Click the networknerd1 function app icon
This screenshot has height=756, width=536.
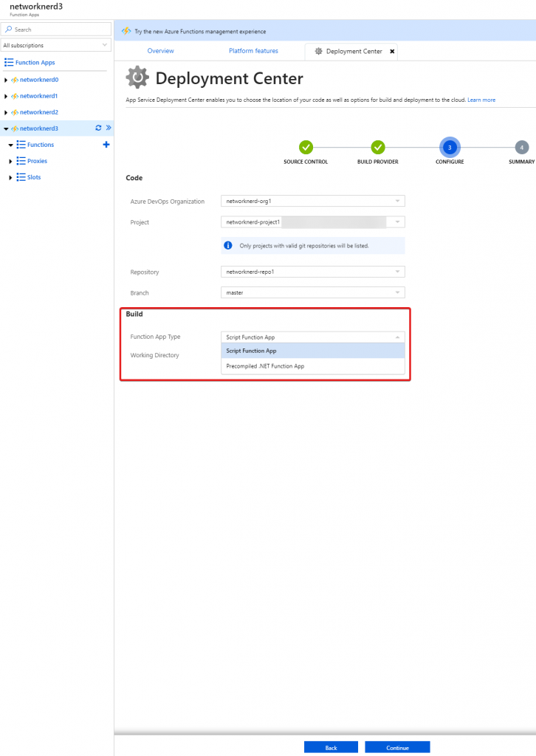coord(15,97)
